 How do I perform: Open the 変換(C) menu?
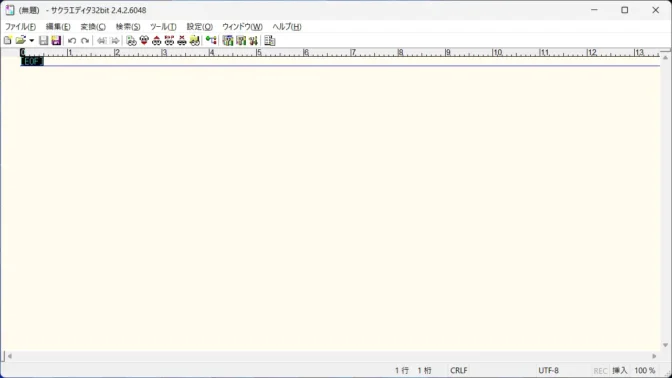93,27
